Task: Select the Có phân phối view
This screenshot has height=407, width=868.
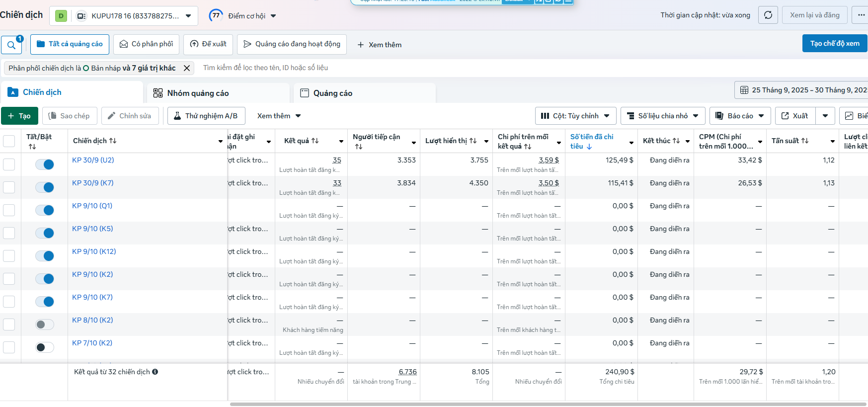Action: point(146,44)
